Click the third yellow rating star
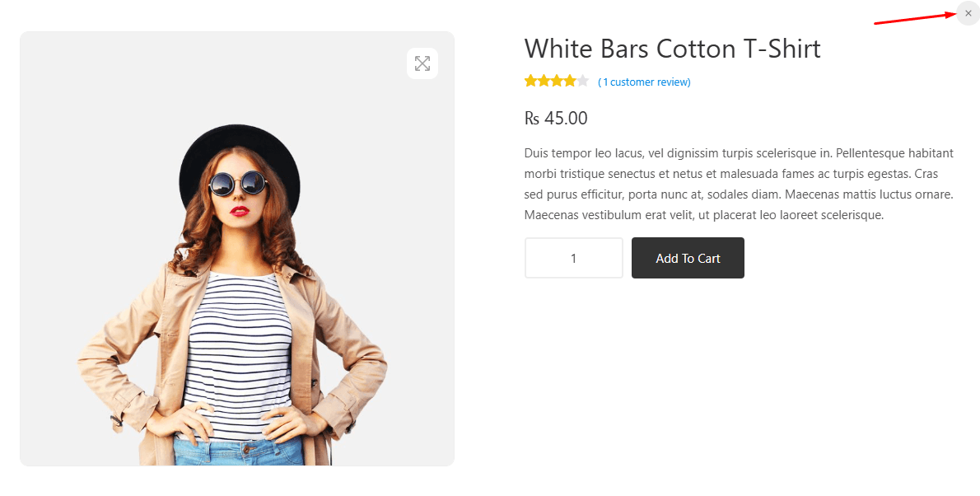Viewport: 980px width, 496px height. click(557, 81)
